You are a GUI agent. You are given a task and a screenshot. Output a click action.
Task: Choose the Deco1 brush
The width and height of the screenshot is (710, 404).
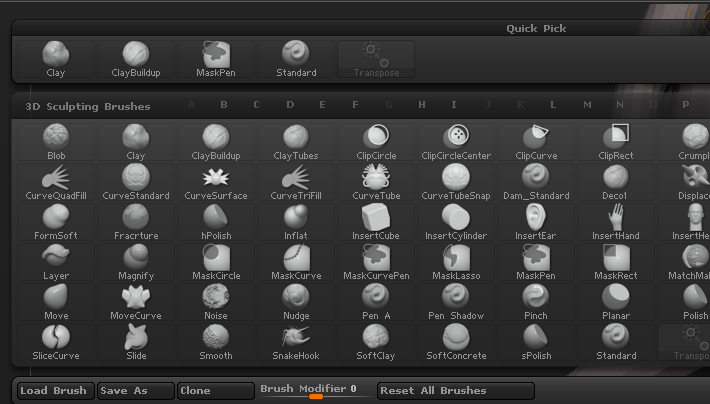(616, 183)
